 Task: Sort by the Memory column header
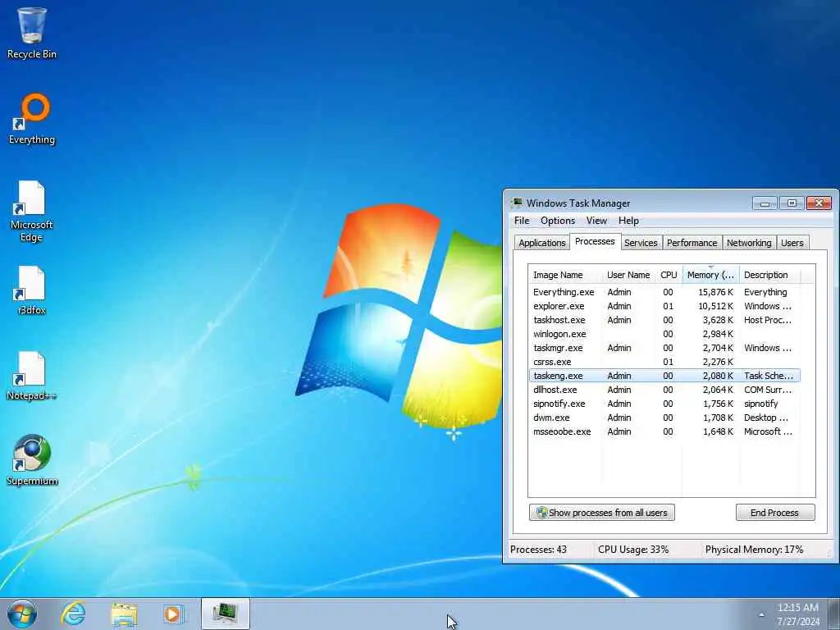point(710,275)
